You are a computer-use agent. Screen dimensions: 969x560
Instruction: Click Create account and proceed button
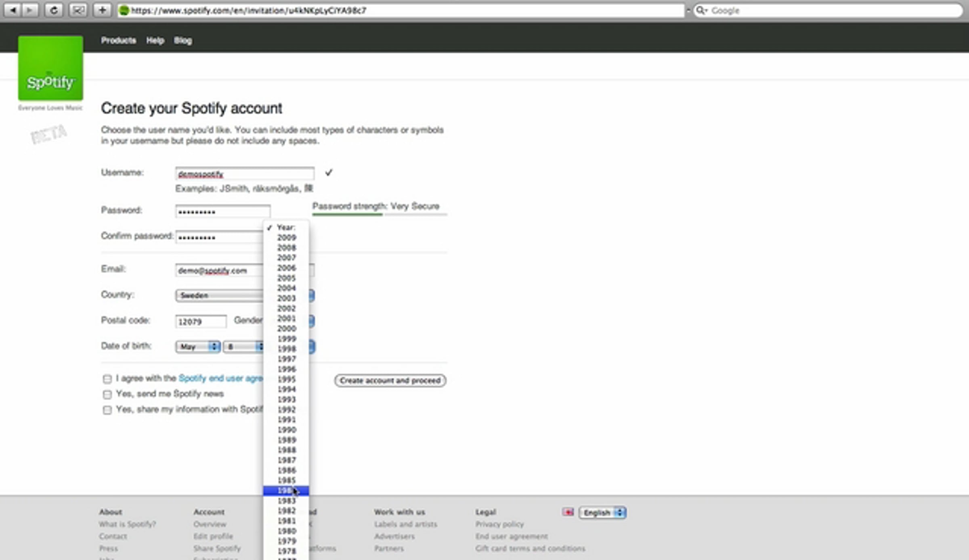pos(390,380)
